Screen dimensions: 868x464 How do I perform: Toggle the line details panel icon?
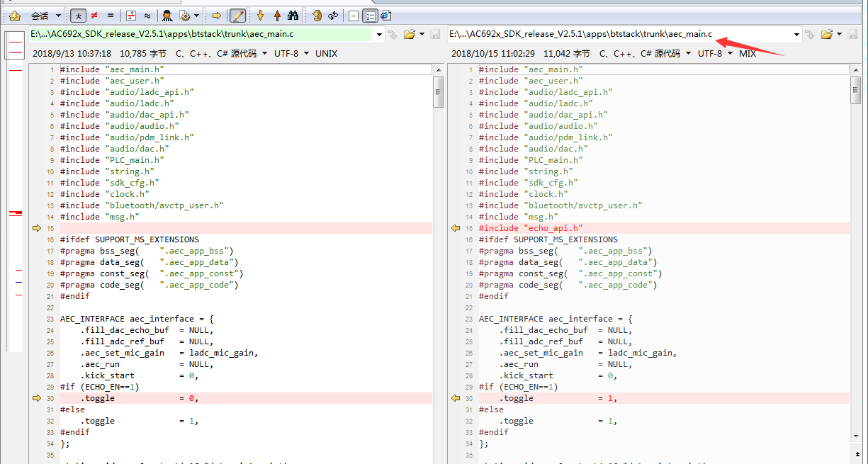(370, 15)
